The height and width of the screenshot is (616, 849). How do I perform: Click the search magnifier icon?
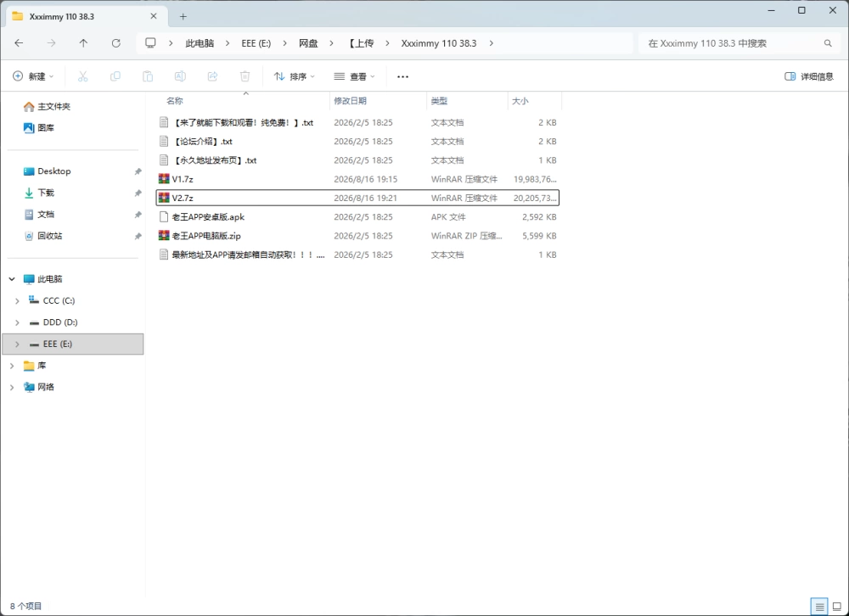(x=828, y=43)
